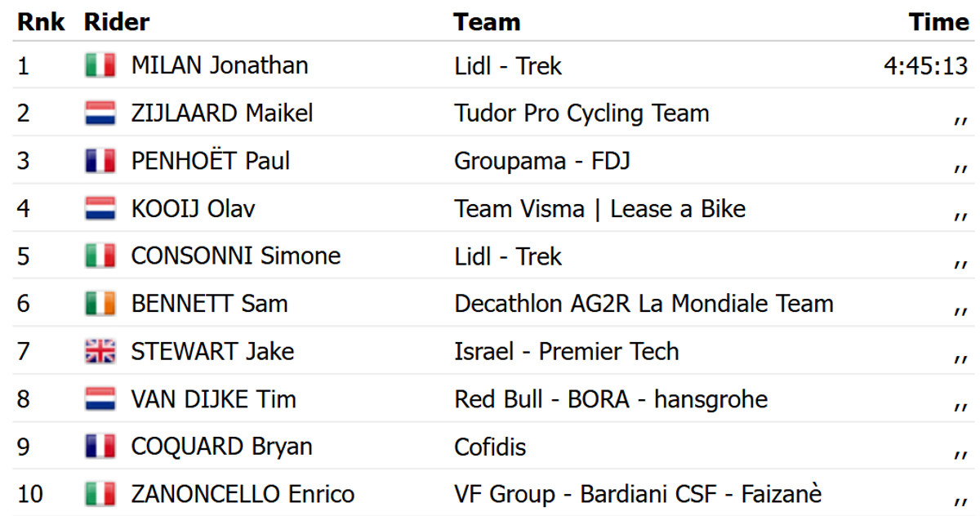
Task: Open Groupama - FDJ team page
Action: tap(542, 161)
